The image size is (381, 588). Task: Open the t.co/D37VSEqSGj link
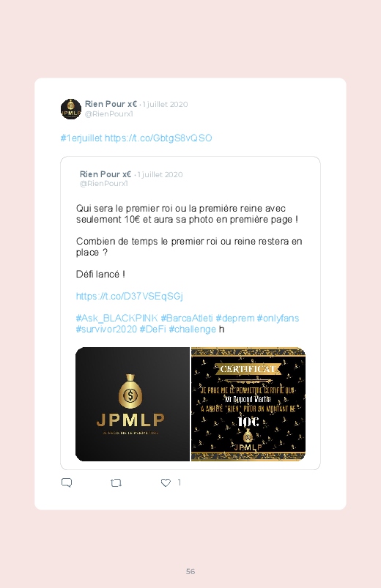pos(130,297)
